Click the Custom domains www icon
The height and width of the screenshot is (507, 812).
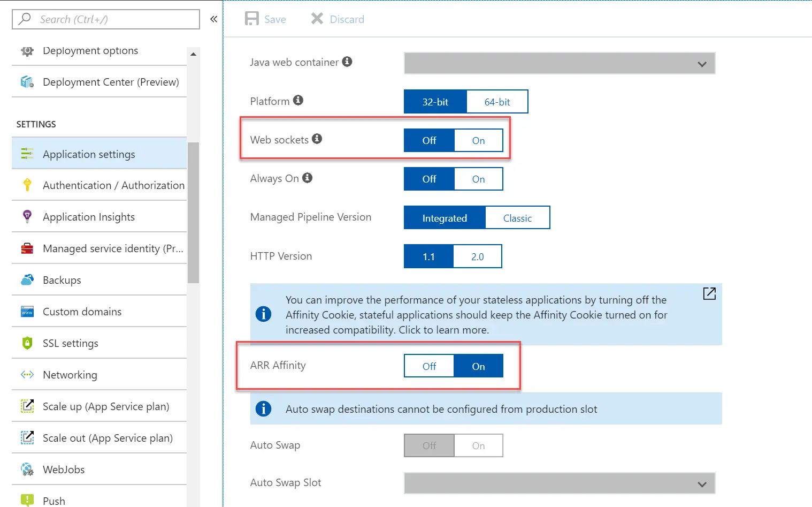pos(27,312)
